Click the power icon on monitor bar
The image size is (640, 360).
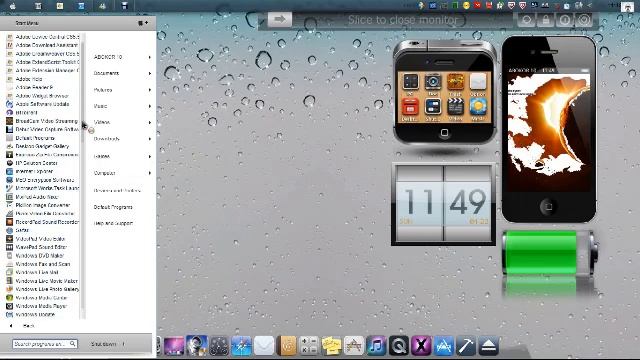(565, 20)
